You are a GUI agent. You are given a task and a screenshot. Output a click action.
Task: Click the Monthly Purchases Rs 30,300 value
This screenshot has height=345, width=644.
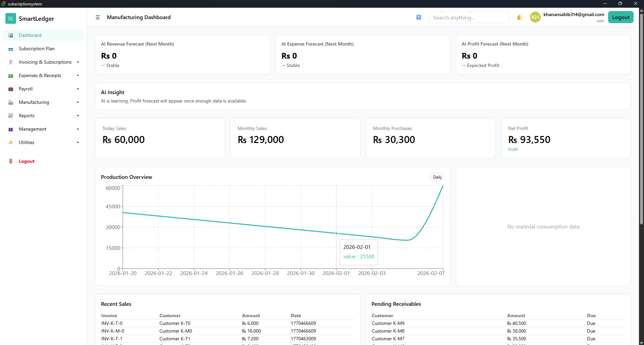394,140
